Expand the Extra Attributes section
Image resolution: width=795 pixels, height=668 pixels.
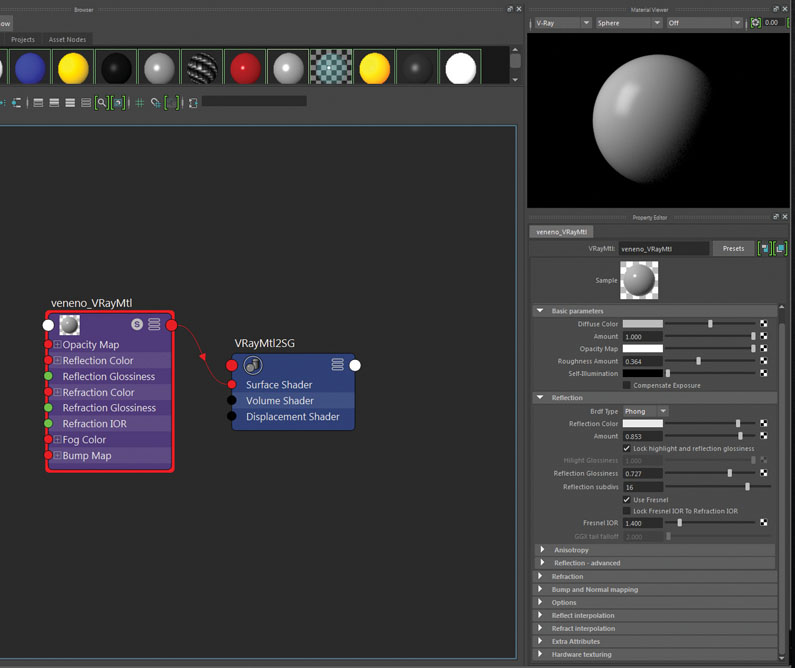coord(540,641)
